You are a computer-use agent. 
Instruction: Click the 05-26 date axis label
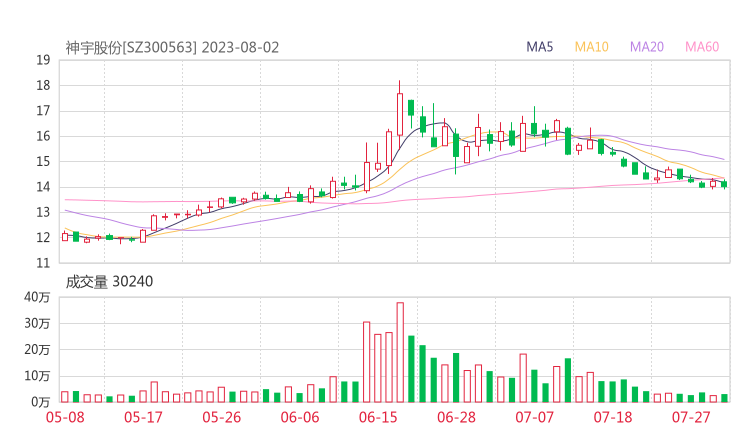pyautogui.click(x=221, y=417)
